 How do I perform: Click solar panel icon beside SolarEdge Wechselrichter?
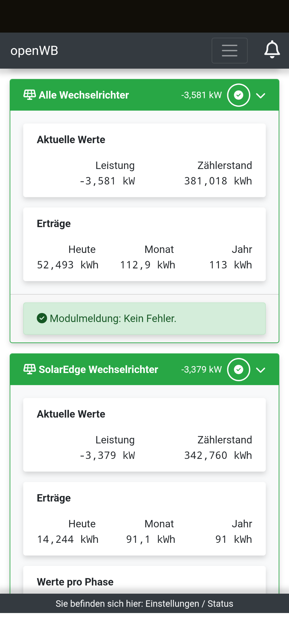click(x=30, y=369)
